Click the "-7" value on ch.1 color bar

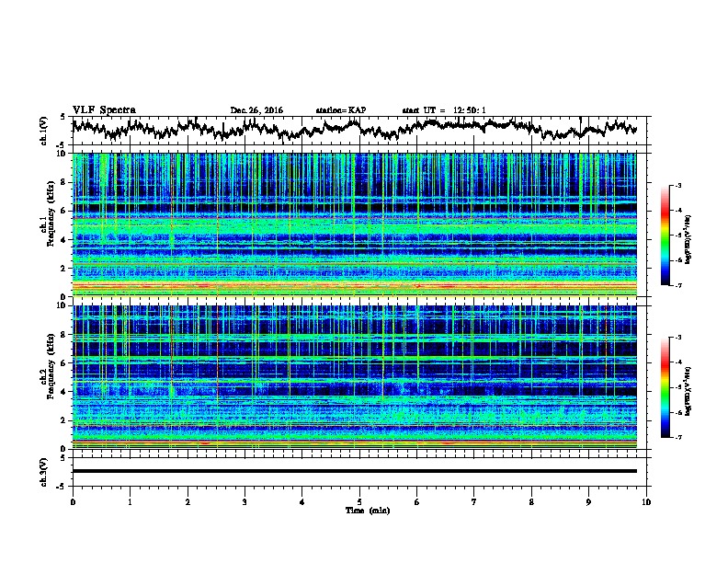click(677, 285)
